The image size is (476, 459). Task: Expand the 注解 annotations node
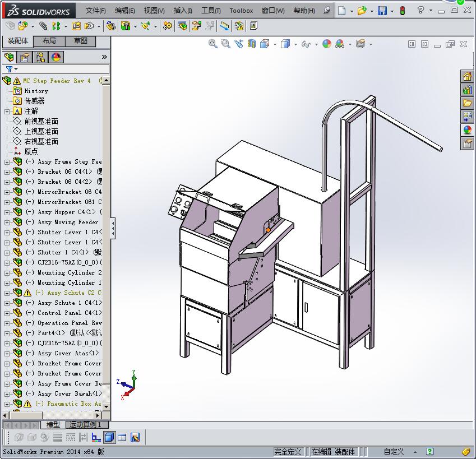(x=7, y=112)
